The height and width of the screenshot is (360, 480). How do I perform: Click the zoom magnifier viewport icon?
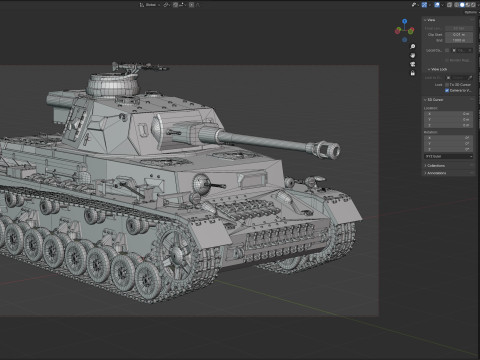pos(413,46)
